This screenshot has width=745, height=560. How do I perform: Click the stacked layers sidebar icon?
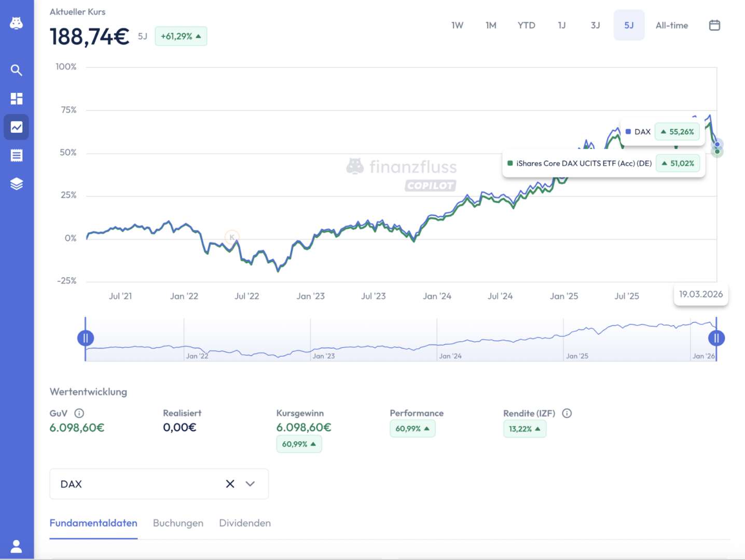(x=17, y=184)
